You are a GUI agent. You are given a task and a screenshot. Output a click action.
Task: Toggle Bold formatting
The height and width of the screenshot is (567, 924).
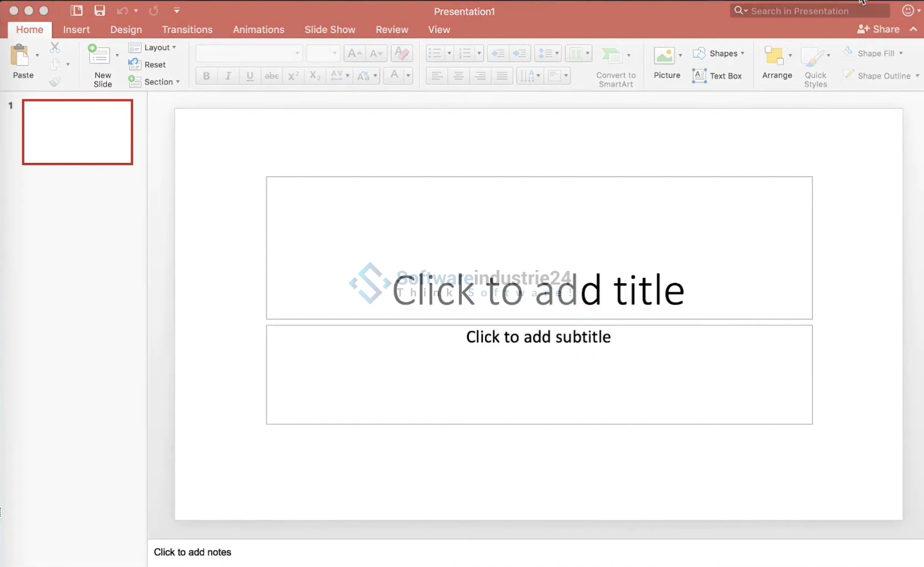pyautogui.click(x=206, y=76)
